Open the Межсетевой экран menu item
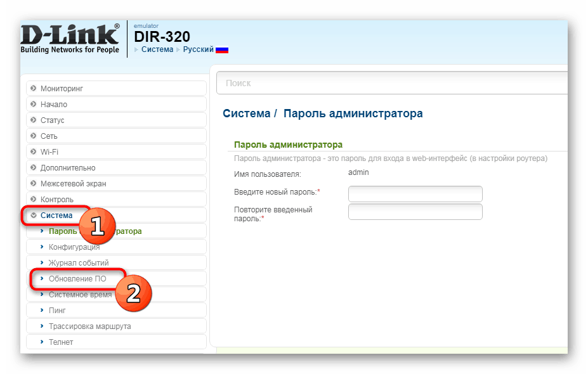 [116, 183]
